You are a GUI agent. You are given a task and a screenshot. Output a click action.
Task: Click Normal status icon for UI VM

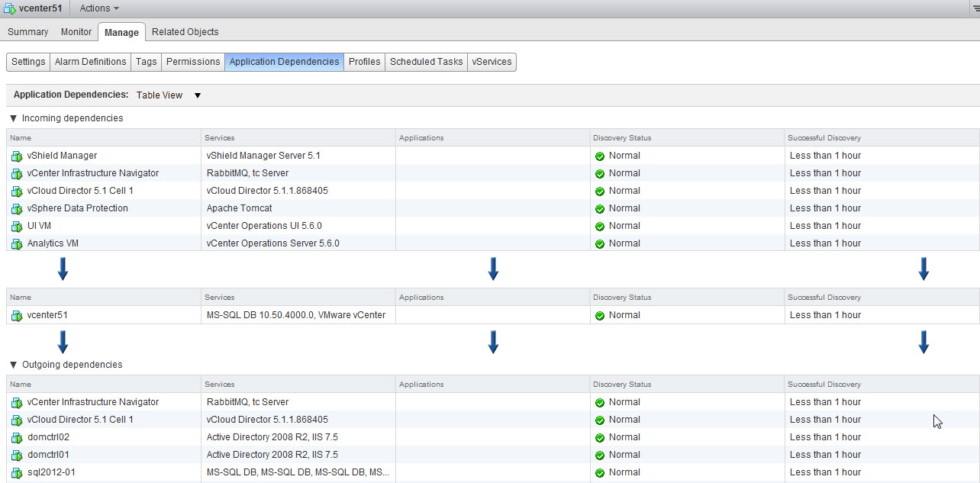tap(600, 227)
